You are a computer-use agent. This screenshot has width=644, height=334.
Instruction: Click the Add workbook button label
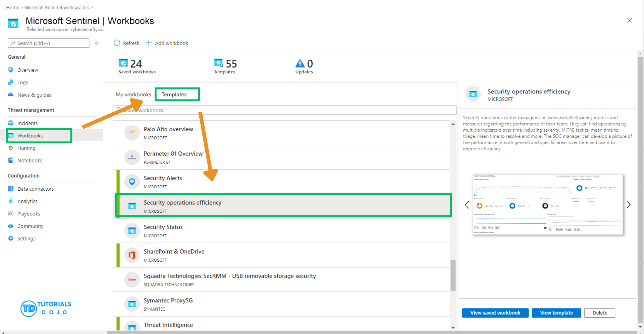(x=171, y=43)
